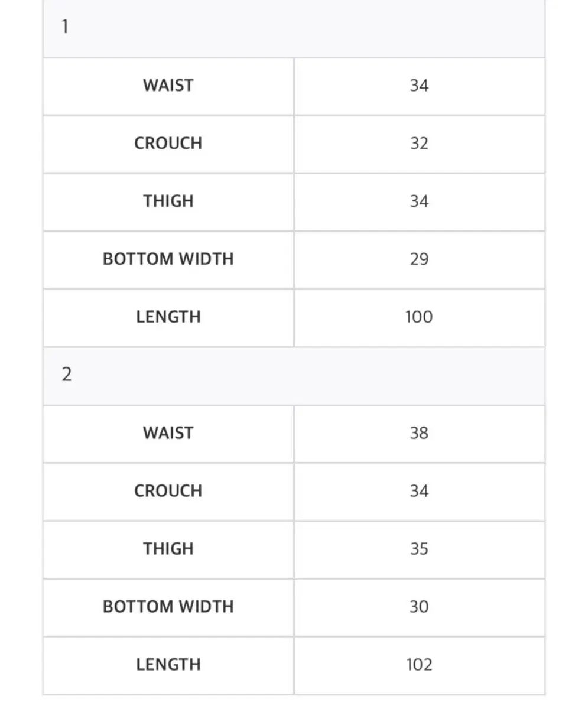The image size is (588, 709).
Task: Click the crouch value 32
Action: click(419, 143)
